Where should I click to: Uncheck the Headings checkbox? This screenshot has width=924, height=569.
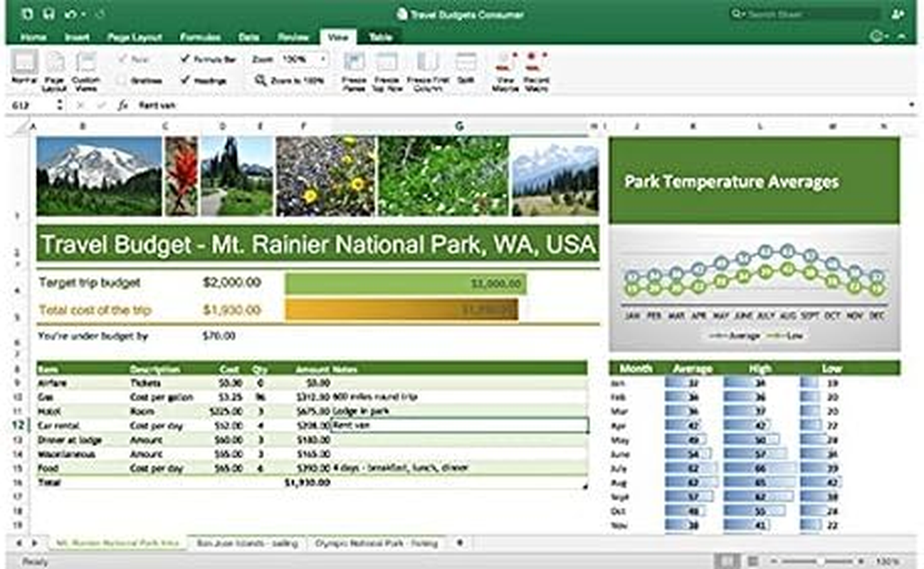185,81
